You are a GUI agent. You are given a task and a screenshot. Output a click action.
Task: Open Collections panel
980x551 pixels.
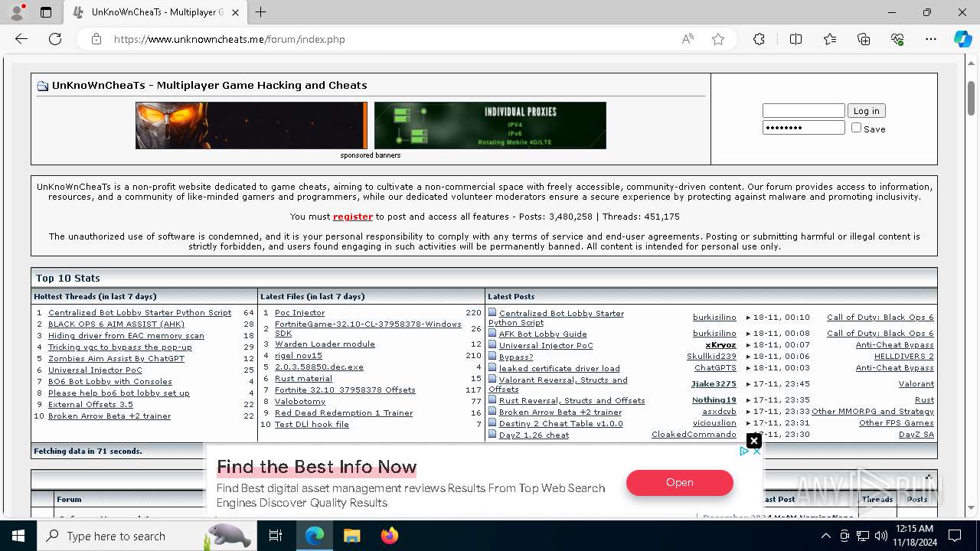(x=864, y=39)
